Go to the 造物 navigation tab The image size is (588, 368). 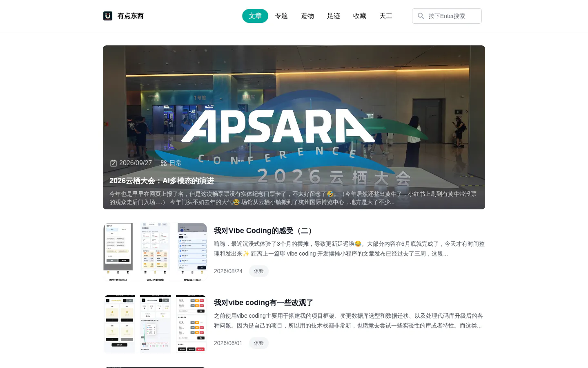tap(307, 16)
